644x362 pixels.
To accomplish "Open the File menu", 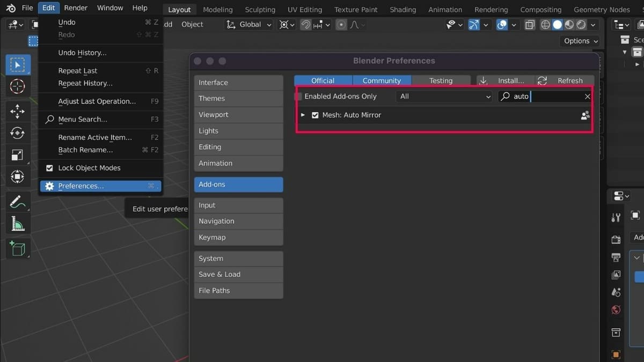I will pyautogui.click(x=27, y=8).
